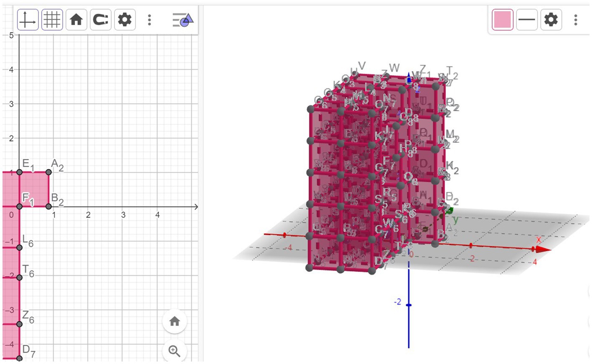
Task: Select point E1 on the y-axis
Action: pos(19,172)
